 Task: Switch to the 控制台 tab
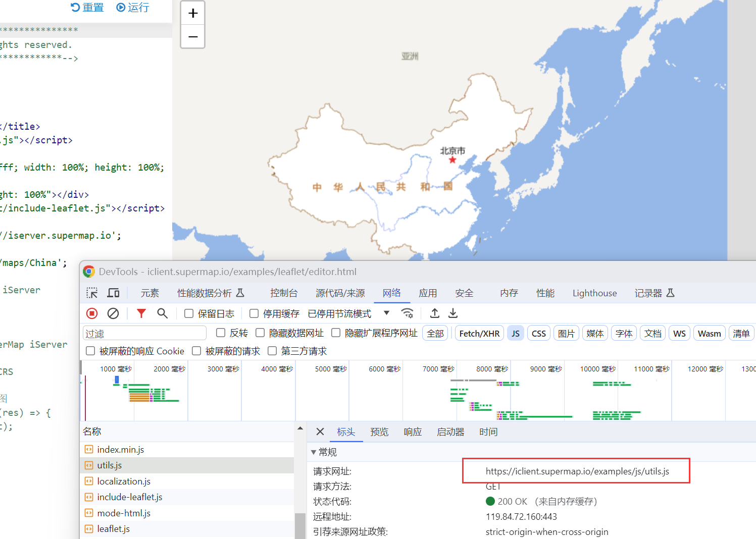coord(283,293)
